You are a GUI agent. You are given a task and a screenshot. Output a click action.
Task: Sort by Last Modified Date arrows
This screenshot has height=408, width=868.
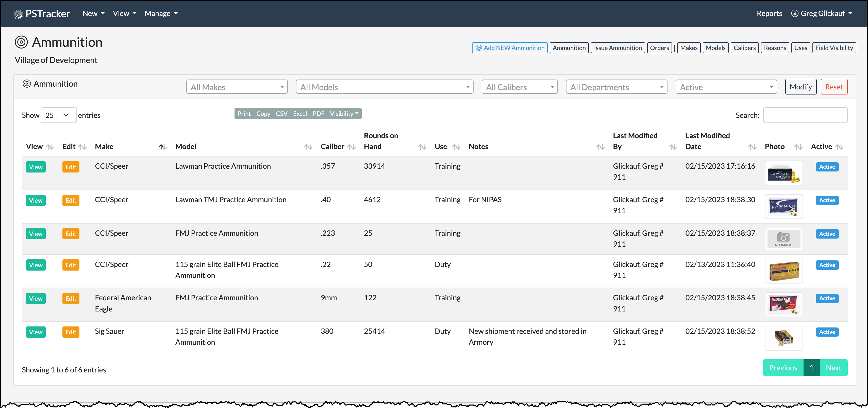tap(752, 147)
